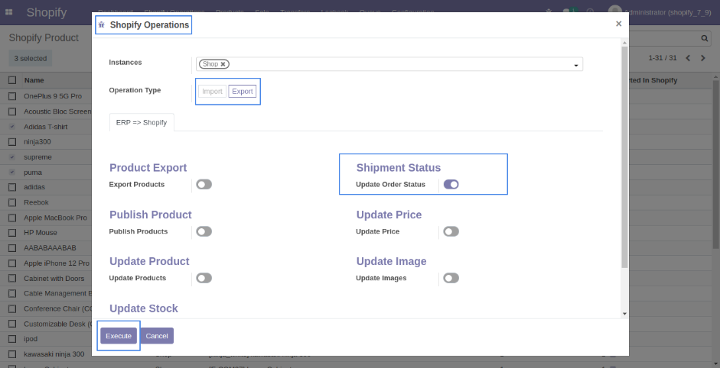Click the 3 selected indicator button
The height and width of the screenshot is (368, 720).
(30, 58)
